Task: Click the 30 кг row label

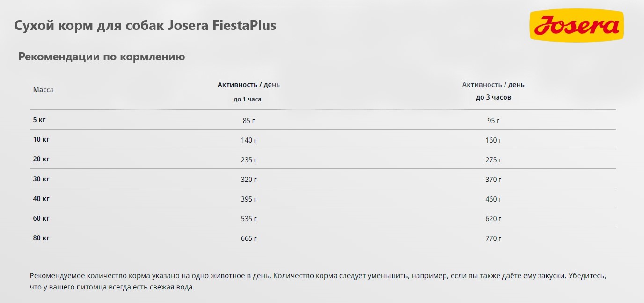Action: click(x=41, y=179)
